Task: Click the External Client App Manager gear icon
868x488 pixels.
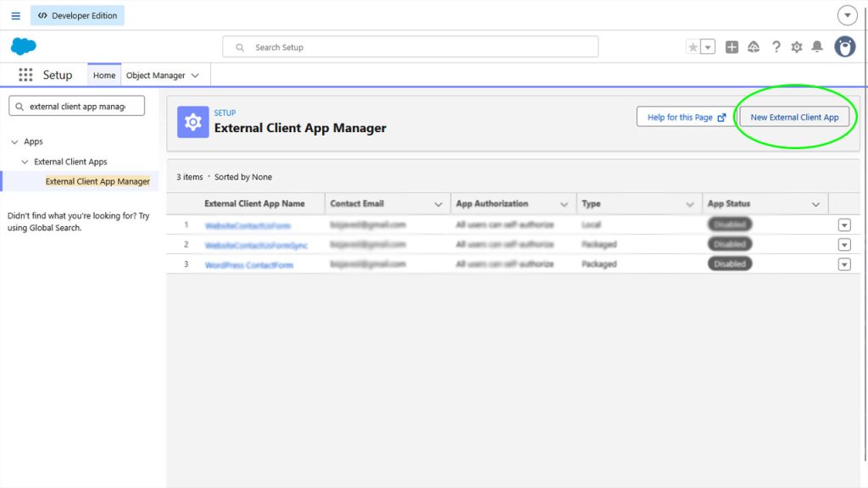Action: click(x=192, y=122)
